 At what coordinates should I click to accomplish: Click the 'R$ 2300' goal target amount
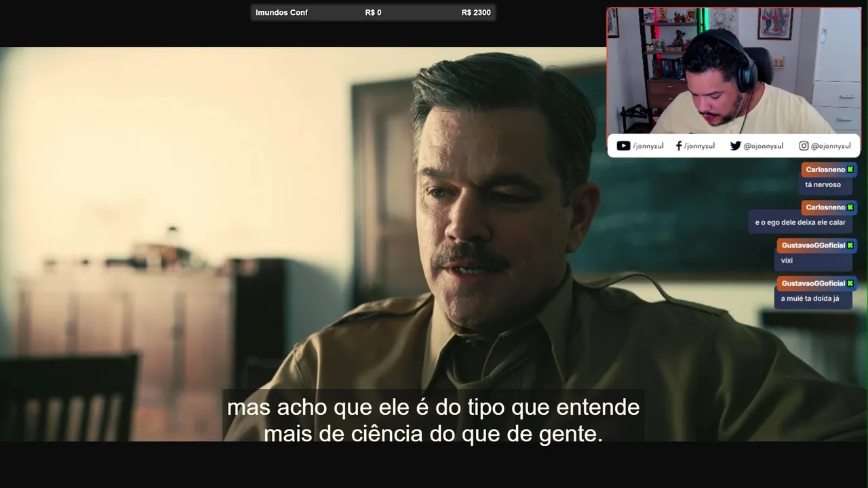[x=476, y=12]
